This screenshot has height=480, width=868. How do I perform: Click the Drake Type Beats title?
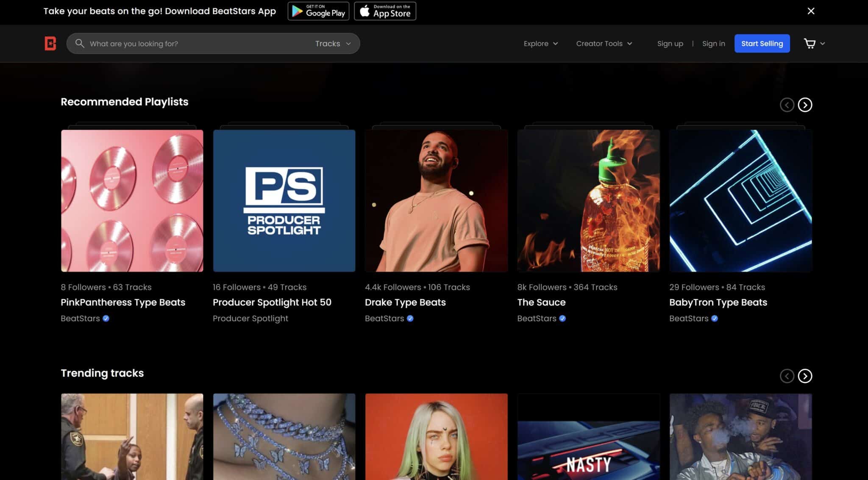405,302
